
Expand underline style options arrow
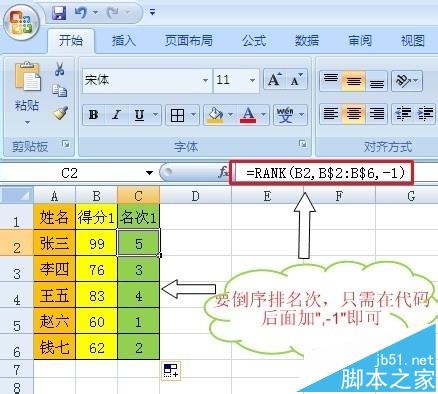(155, 115)
